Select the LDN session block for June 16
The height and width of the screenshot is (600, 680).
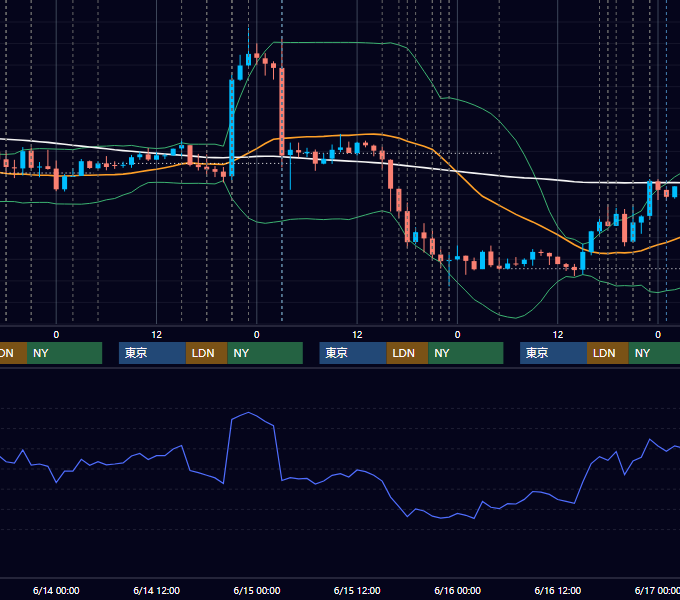point(608,353)
